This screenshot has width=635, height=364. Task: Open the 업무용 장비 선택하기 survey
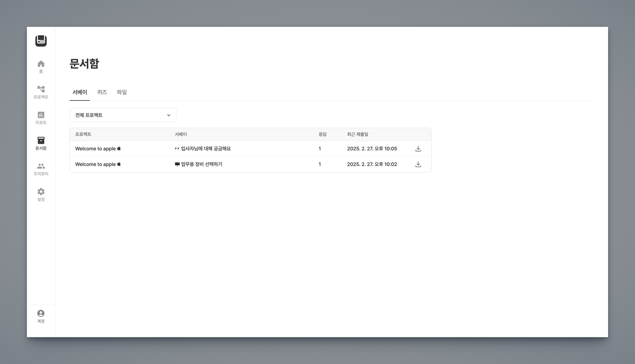198,164
